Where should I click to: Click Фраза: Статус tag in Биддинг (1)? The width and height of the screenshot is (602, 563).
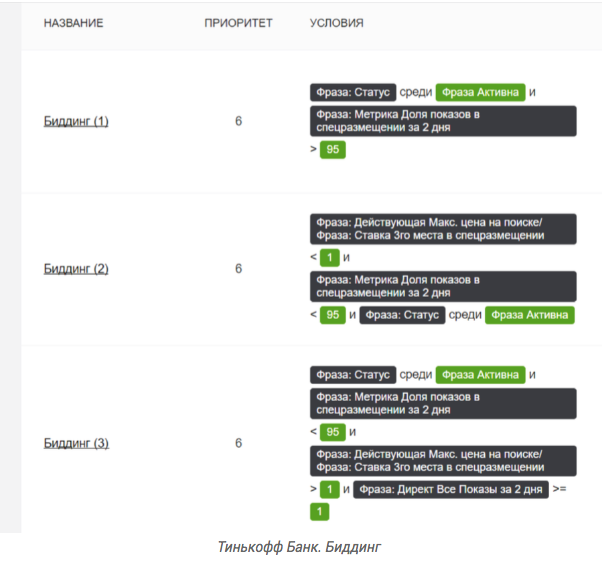[x=353, y=92]
